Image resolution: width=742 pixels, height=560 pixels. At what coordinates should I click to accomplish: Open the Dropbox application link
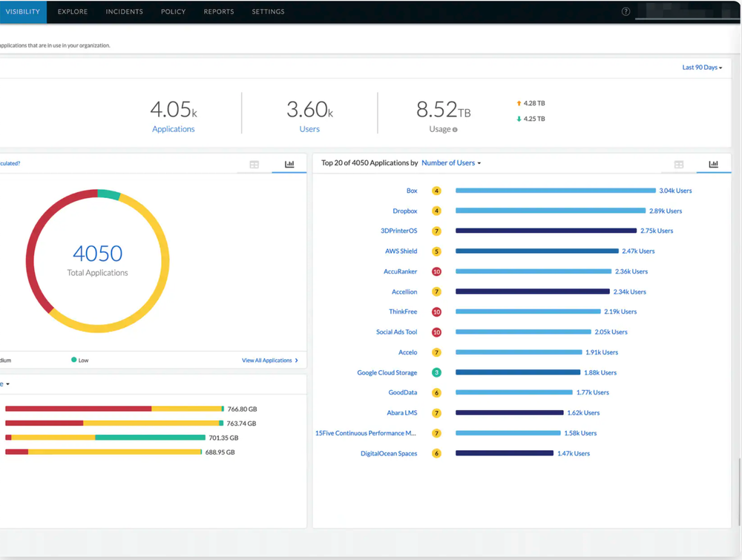point(404,211)
